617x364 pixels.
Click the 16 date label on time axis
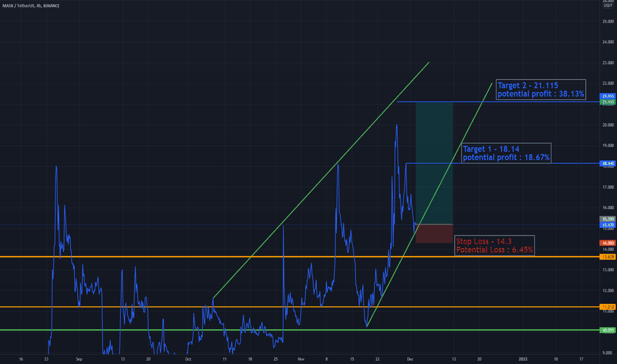point(21,359)
